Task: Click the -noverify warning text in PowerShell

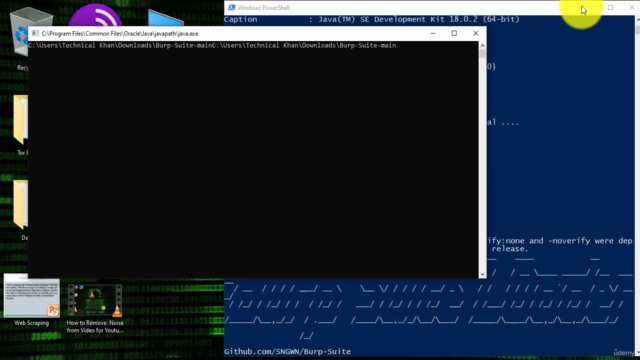Action: tap(560, 244)
